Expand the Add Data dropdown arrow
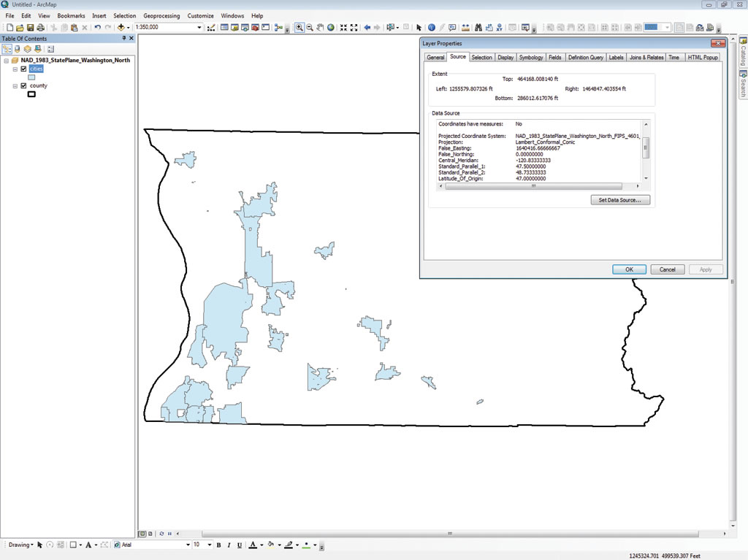This screenshot has height=560, width=748. coord(128,28)
